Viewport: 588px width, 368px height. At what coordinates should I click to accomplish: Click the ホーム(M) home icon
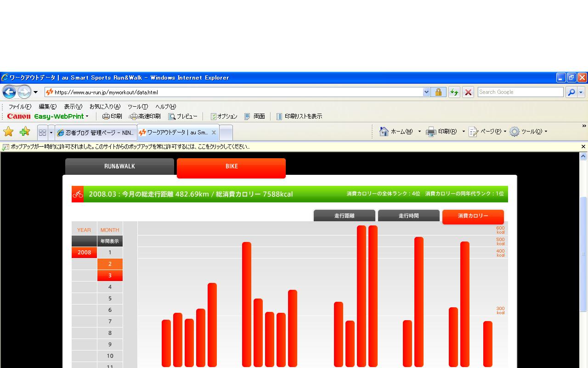384,132
